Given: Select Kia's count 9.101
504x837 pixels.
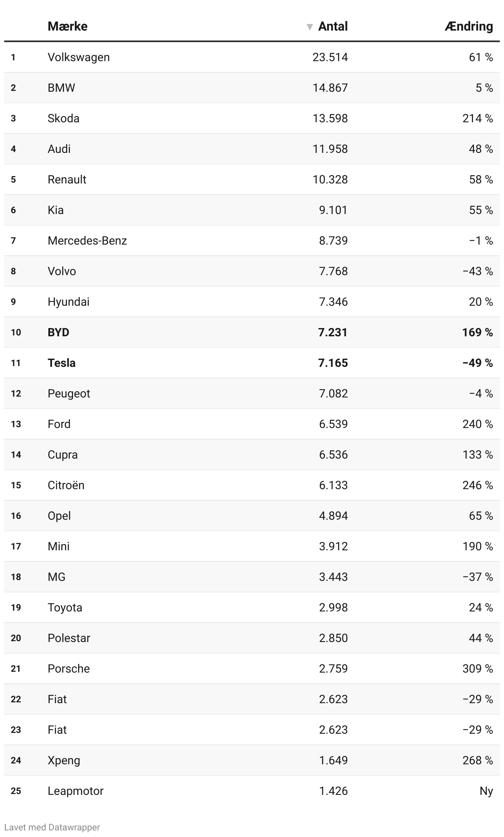Looking at the screenshot, I should (x=333, y=210).
